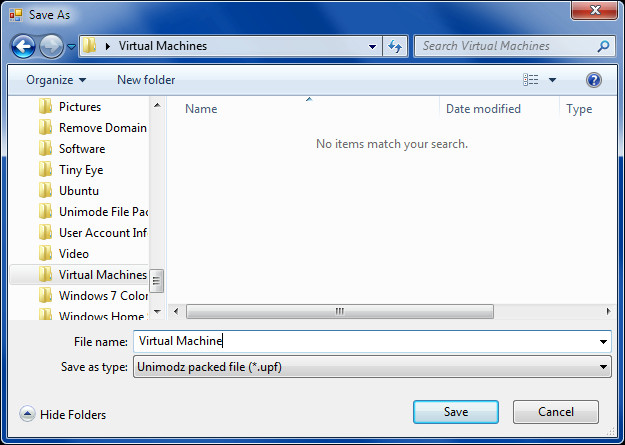The height and width of the screenshot is (445, 625).
Task: Click the Forward navigation arrow
Action: 51,46
